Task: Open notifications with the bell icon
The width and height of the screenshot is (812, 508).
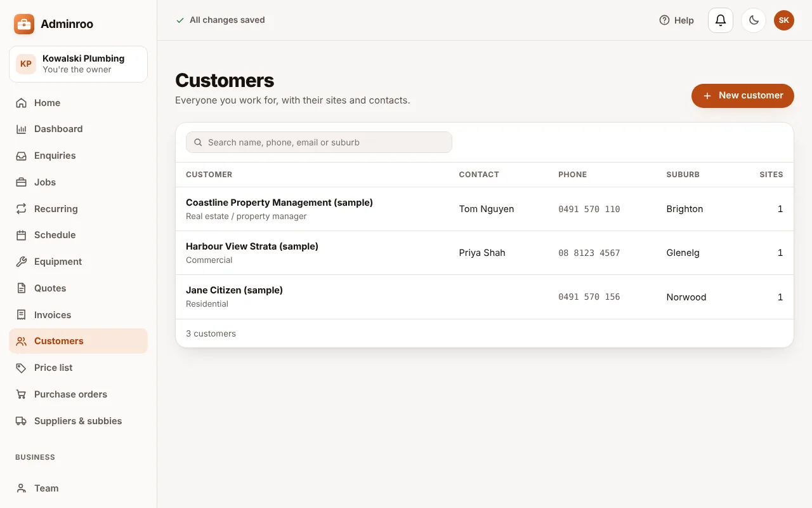Action: click(721, 20)
